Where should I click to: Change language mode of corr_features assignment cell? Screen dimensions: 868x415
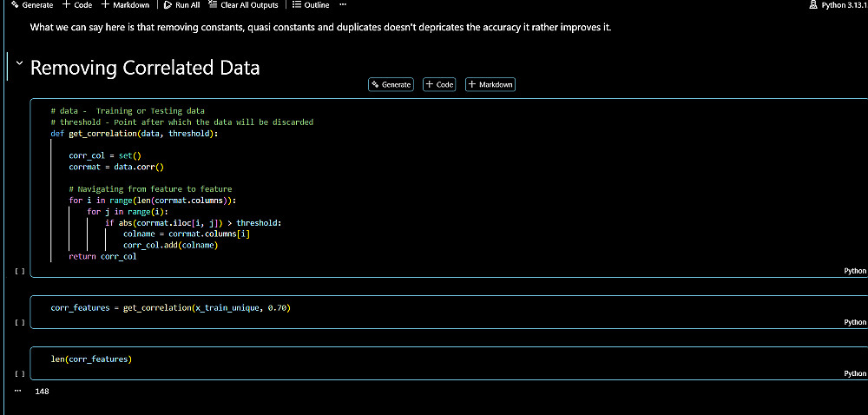(854, 322)
